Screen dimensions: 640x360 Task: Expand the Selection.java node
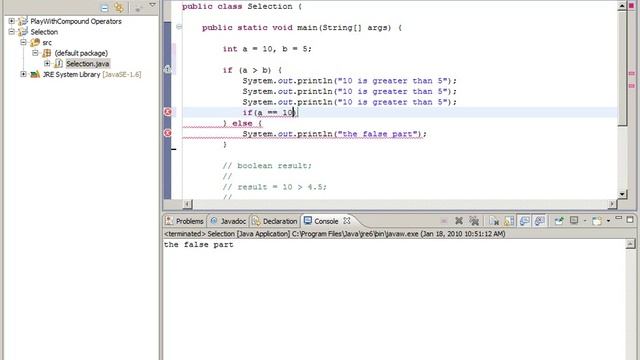click(x=47, y=63)
